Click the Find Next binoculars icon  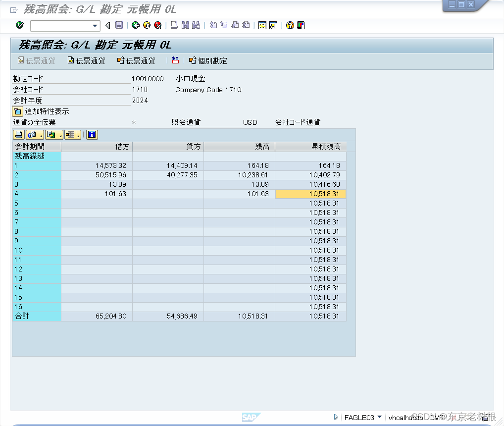196,25
